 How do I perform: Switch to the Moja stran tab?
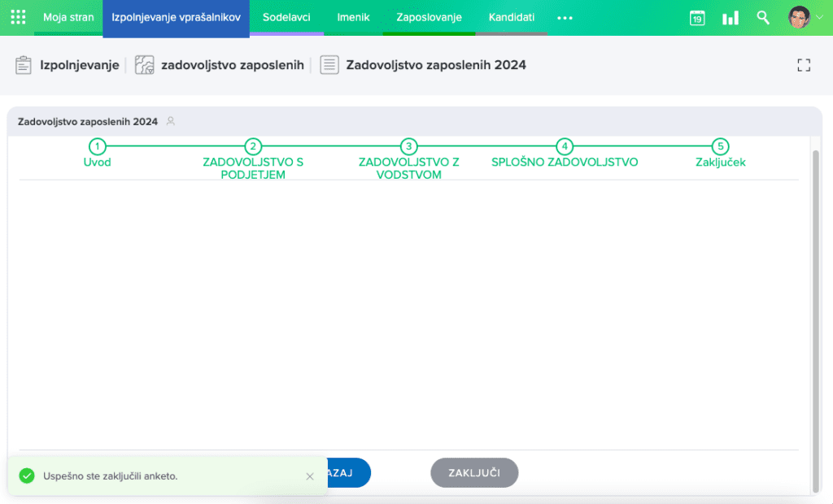pos(68,17)
